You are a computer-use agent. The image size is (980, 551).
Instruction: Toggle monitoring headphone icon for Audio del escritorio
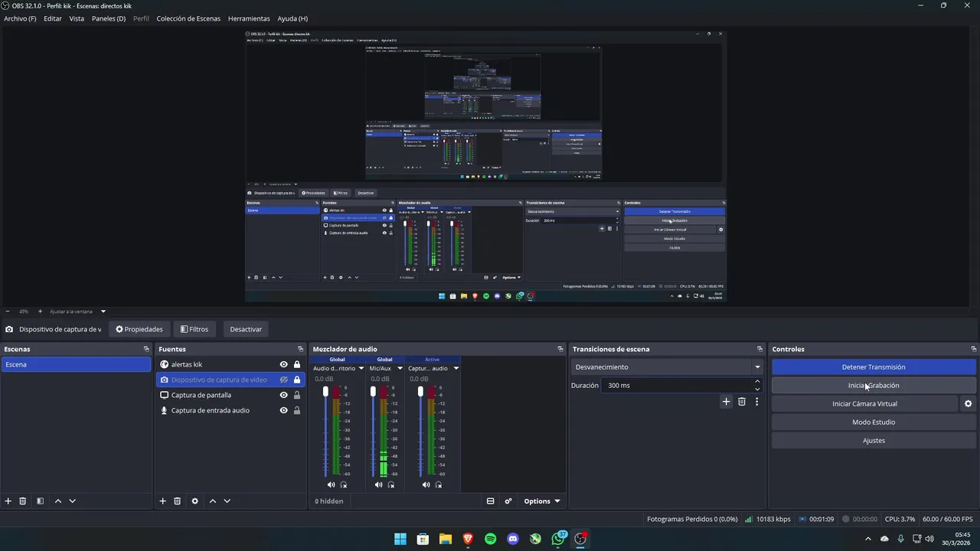344,484
